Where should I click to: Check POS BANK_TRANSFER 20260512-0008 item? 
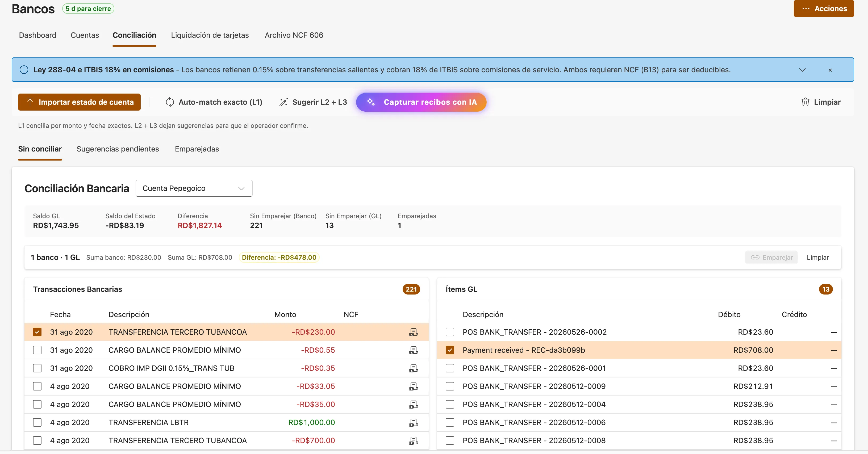click(450, 440)
